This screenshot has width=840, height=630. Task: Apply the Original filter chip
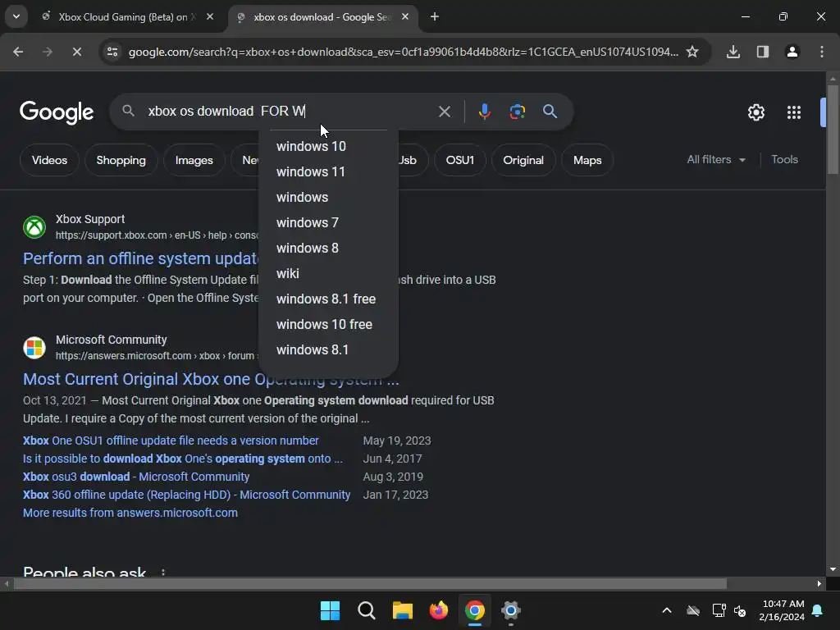click(x=523, y=160)
